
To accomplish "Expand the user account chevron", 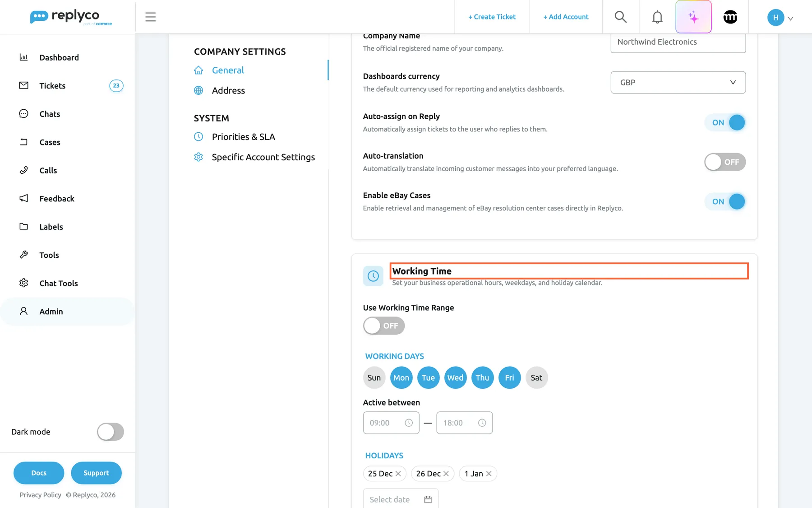I will (790, 19).
